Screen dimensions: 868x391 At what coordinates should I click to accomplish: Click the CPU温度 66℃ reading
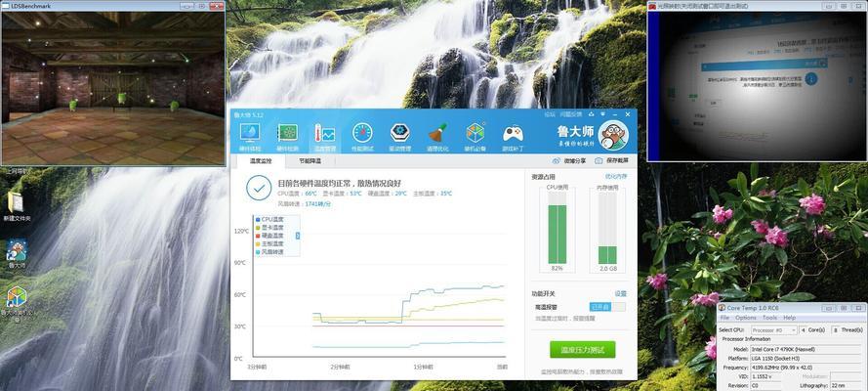click(297, 194)
